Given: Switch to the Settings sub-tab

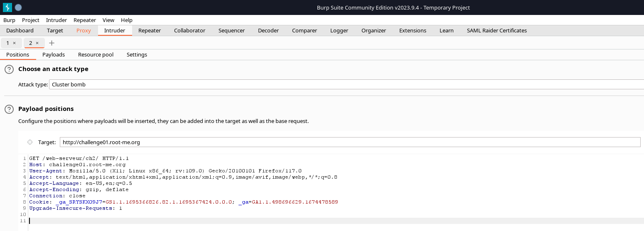Looking at the screenshot, I should pyautogui.click(x=137, y=54).
